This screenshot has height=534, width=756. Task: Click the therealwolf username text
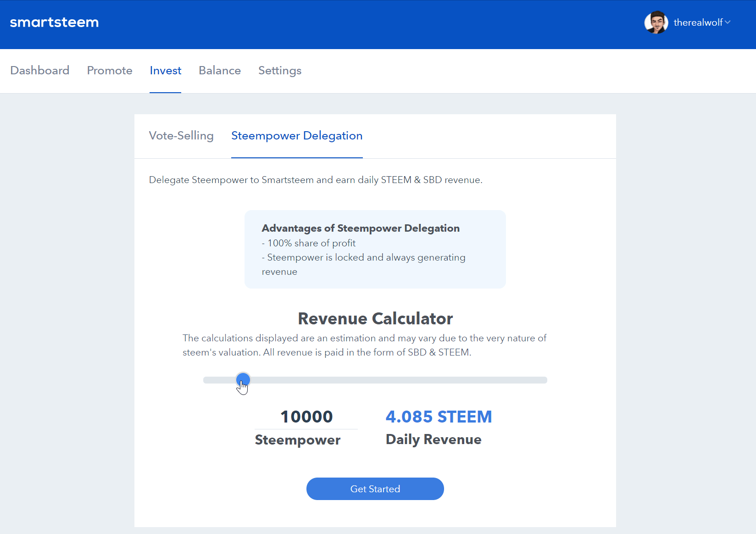tap(698, 22)
